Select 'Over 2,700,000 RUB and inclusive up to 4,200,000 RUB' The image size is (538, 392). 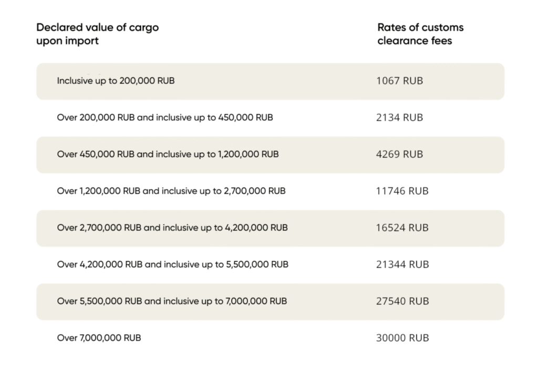coord(172,228)
